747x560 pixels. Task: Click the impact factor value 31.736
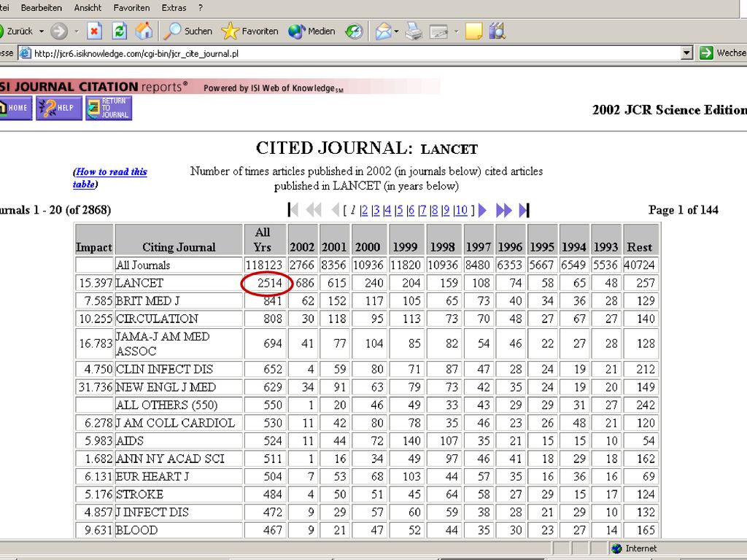click(x=96, y=387)
